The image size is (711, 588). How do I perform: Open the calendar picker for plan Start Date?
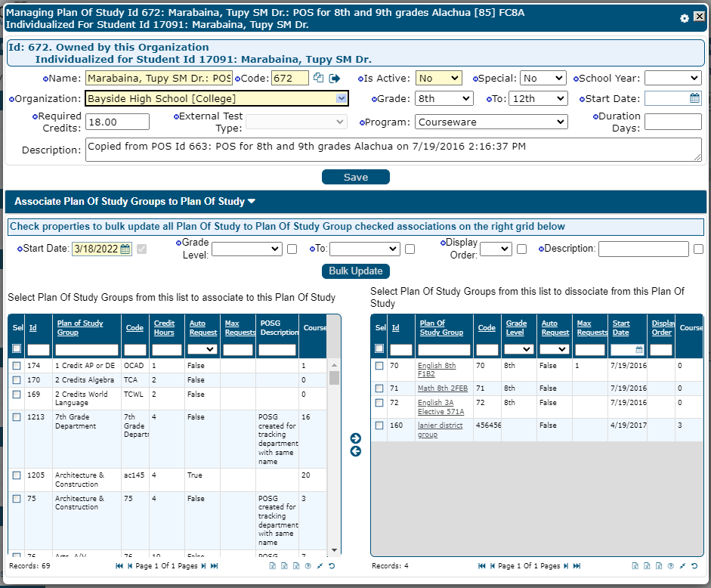click(694, 98)
